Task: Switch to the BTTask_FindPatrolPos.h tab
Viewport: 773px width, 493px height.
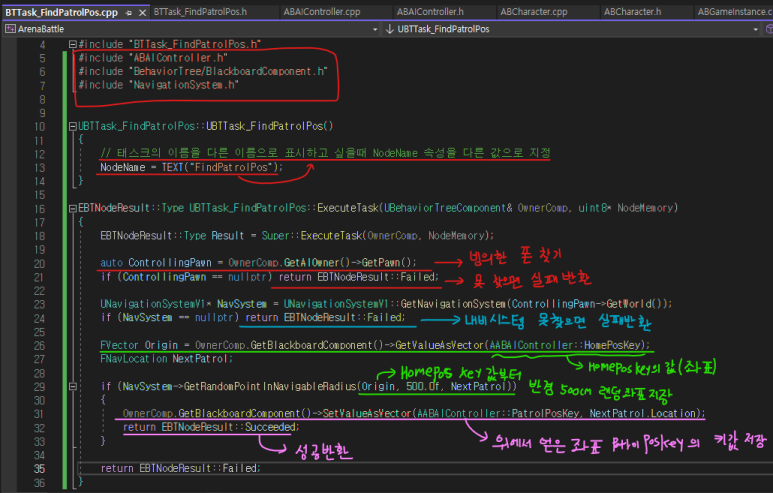Action: coord(200,12)
